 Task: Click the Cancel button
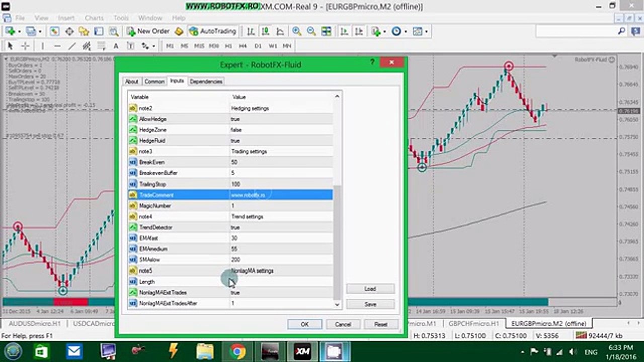pyautogui.click(x=343, y=324)
